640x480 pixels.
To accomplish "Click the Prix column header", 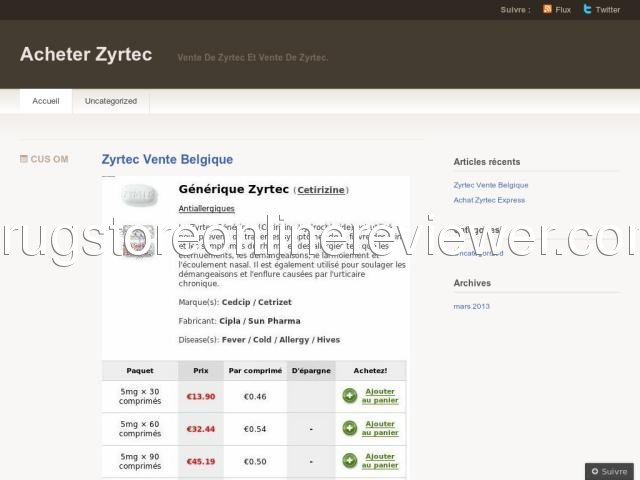I will pyautogui.click(x=201, y=371).
